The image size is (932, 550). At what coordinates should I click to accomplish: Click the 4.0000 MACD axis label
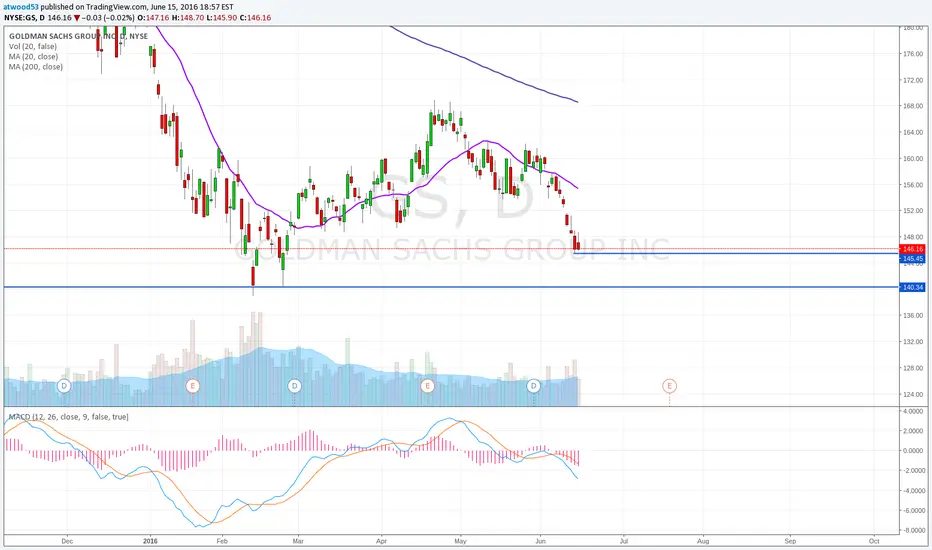(914, 411)
